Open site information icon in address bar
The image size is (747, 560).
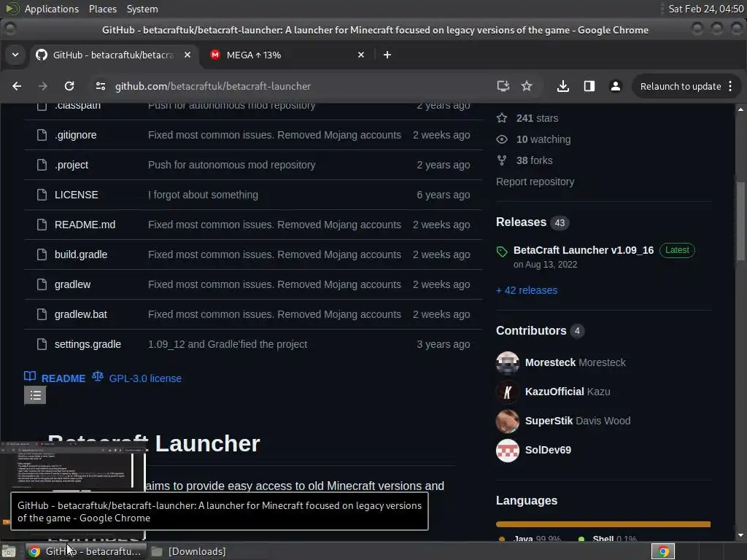[x=101, y=86]
